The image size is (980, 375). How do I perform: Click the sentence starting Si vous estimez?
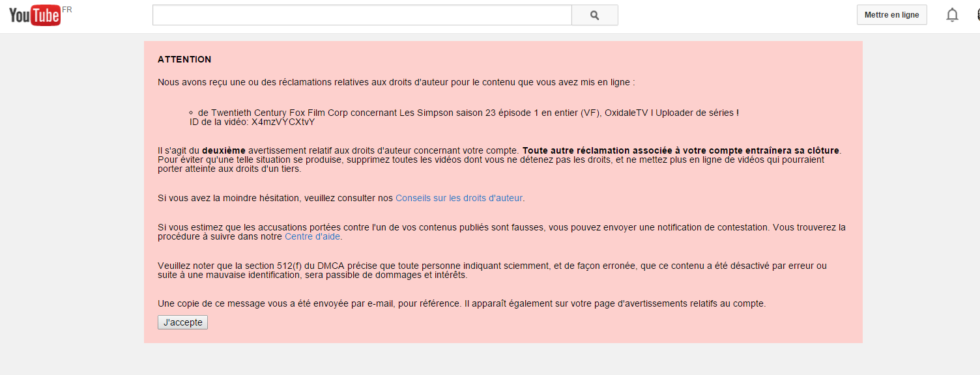(x=502, y=232)
